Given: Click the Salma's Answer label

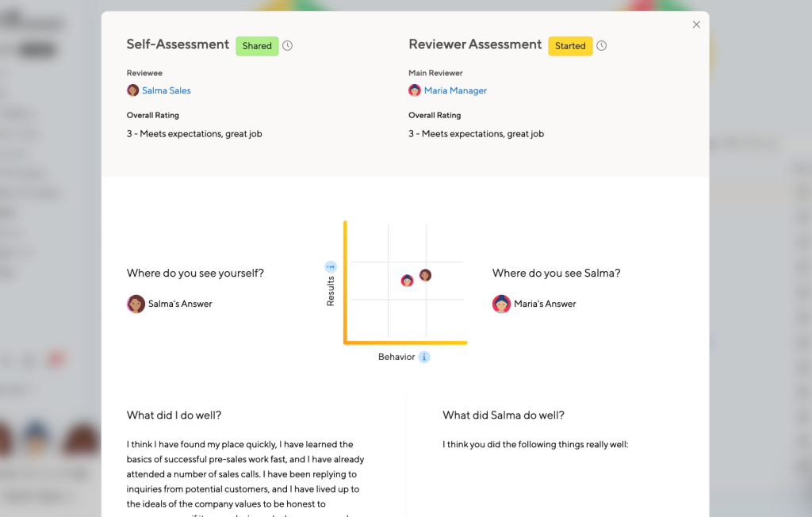Looking at the screenshot, I should click(180, 304).
